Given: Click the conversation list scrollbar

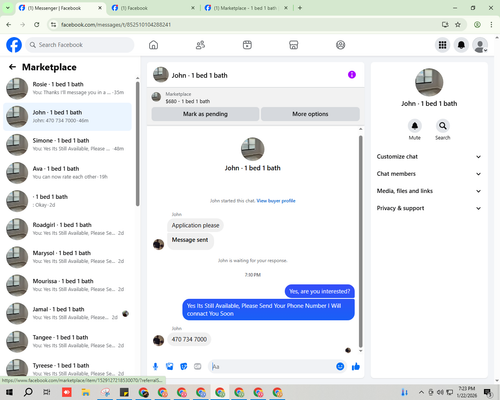Looking at the screenshot, I should (137, 143).
